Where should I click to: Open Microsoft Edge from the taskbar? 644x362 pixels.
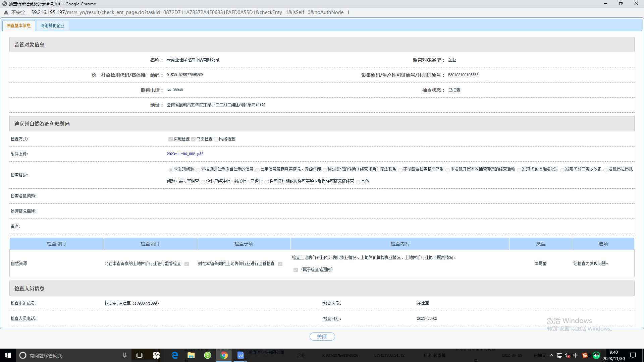[x=175, y=355]
